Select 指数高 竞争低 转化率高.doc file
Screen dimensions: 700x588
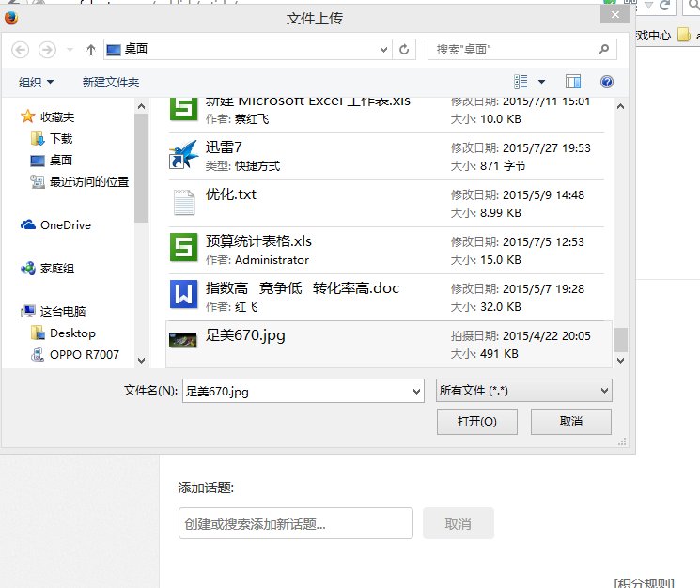[386, 298]
